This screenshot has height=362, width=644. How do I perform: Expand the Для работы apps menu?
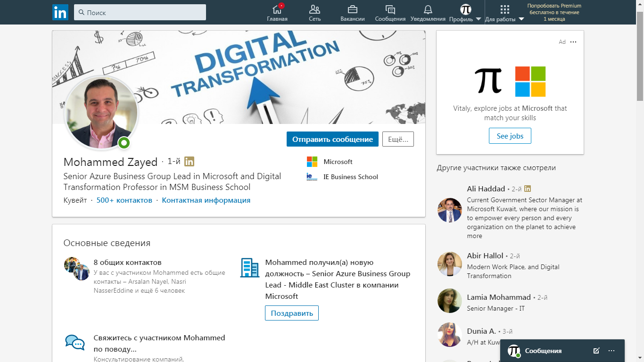[x=505, y=13]
